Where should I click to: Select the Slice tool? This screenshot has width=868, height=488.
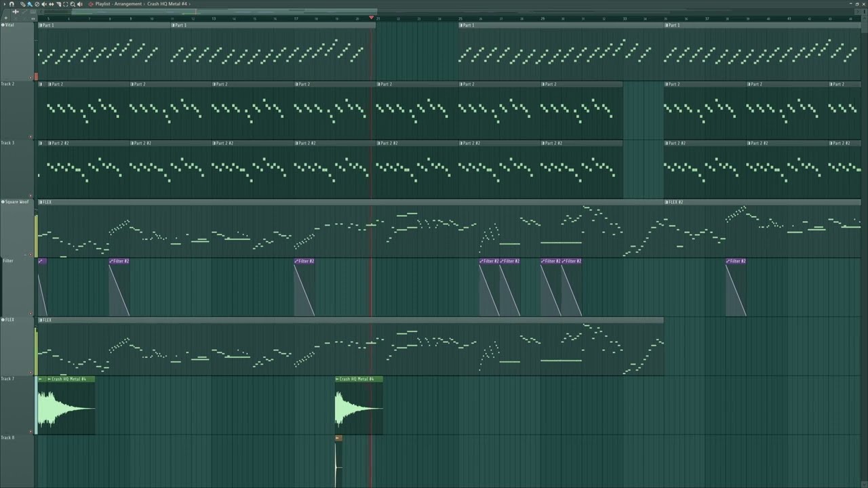tap(58, 4)
